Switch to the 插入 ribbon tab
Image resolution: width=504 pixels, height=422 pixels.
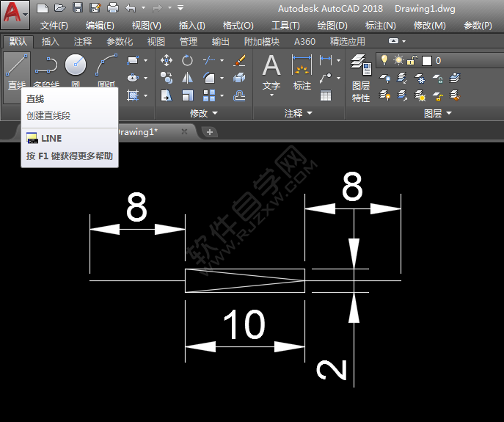click(51, 42)
